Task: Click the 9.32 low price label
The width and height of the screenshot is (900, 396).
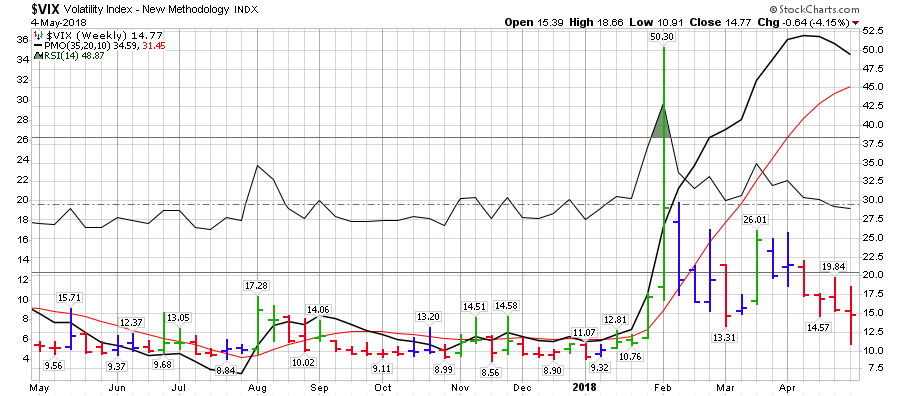Action: click(x=600, y=367)
